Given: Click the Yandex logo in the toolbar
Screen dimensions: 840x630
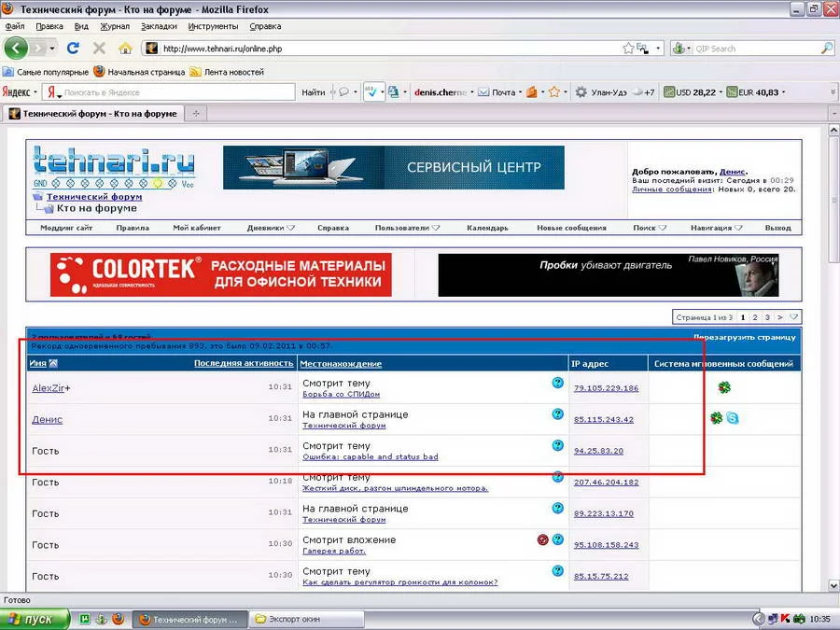Looking at the screenshot, I should coord(16,92).
